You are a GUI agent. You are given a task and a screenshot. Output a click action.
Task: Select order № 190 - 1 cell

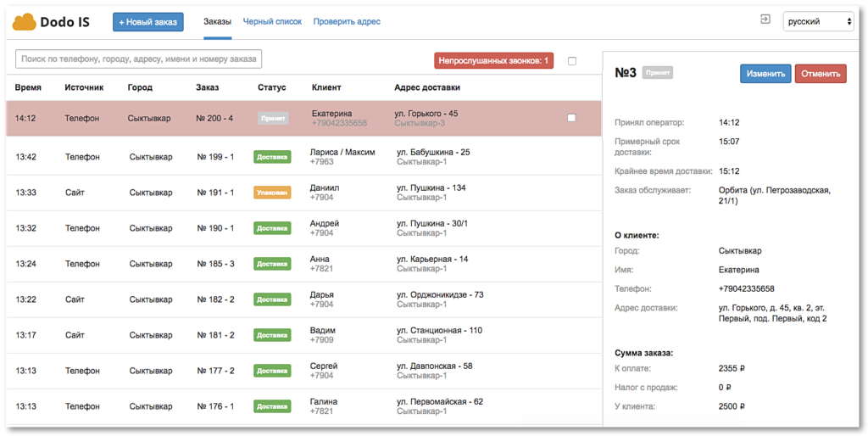click(215, 227)
